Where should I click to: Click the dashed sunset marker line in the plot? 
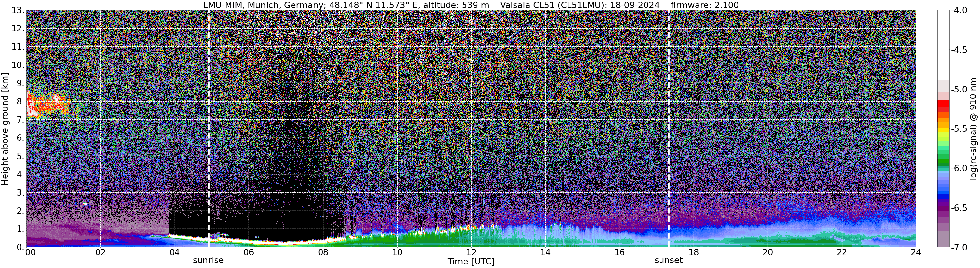[x=668, y=128]
